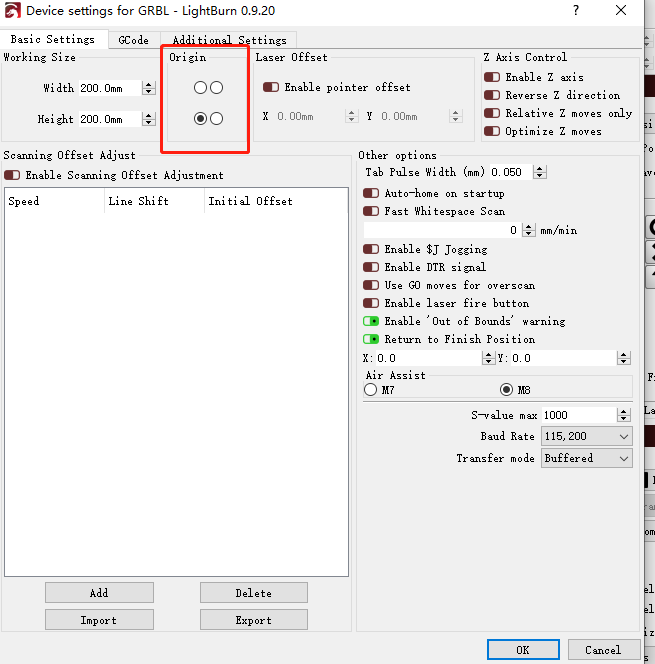Image resolution: width=655 pixels, height=664 pixels.
Task: Toggle Enable pointer offset
Action: point(271,87)
